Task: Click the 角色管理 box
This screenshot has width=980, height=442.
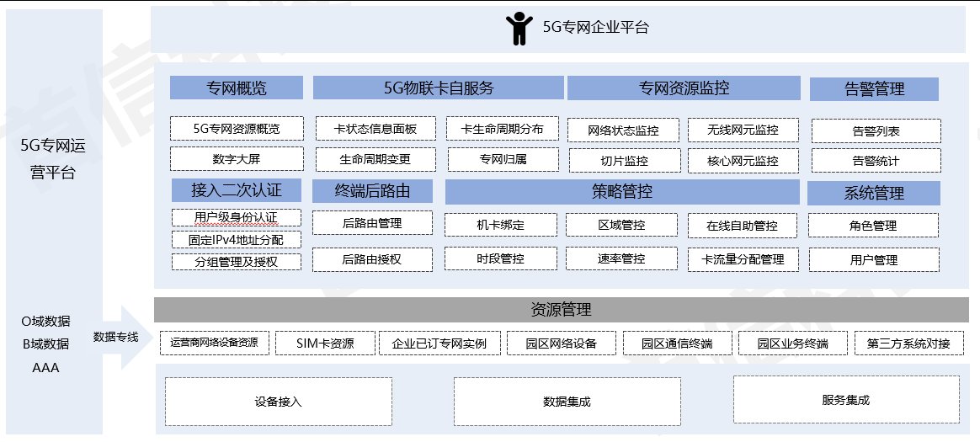Action: [x=873, y=226]
